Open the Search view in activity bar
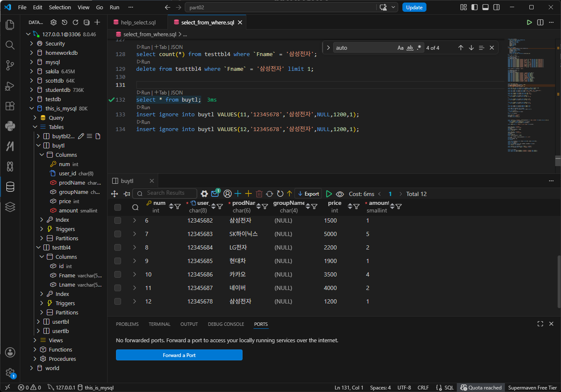 10,45
